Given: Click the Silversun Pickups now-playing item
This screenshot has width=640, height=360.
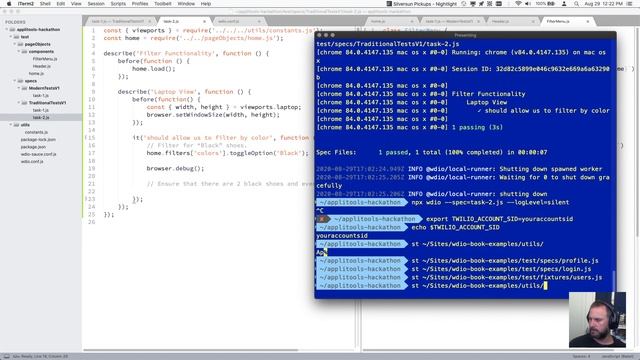Looking at the screenshot, I should tap(422, 4).
